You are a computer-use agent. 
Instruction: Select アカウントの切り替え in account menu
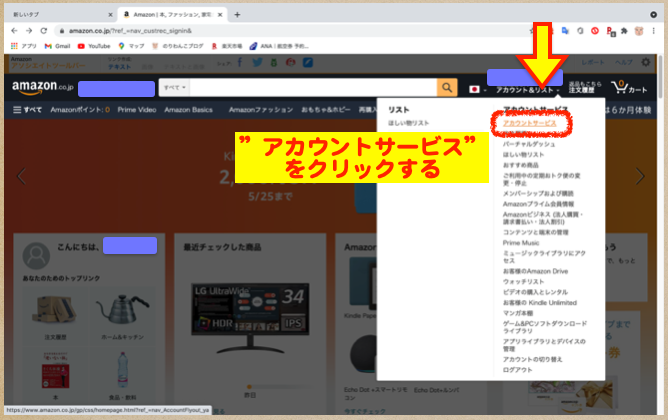(533, 359)
